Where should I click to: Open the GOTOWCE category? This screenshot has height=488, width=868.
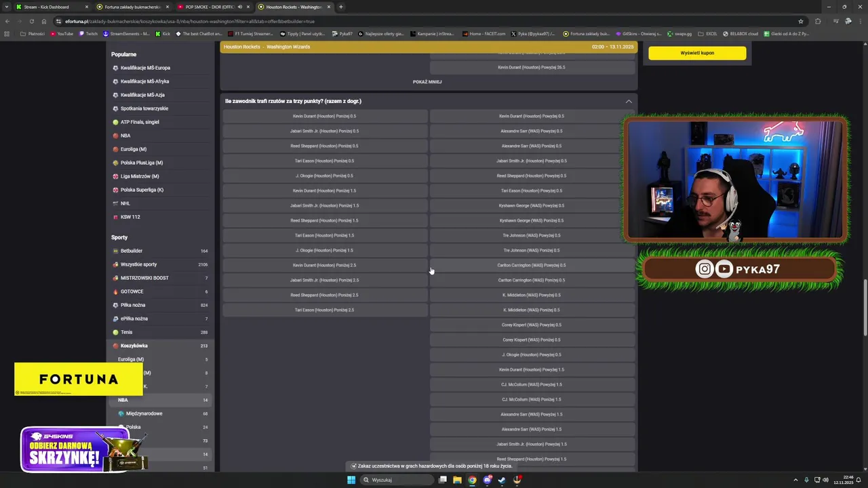coord(161,291)
